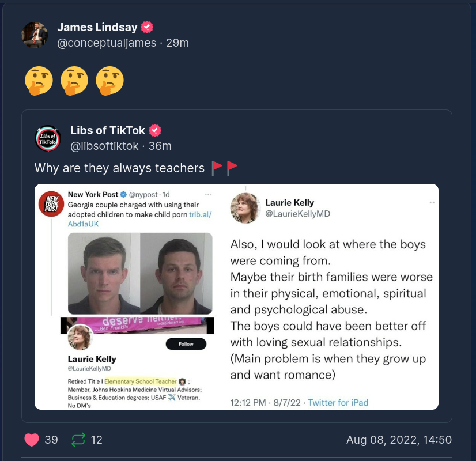
Task: Click verified badge beside James Lindsay
Action: (x=148, y=27)
